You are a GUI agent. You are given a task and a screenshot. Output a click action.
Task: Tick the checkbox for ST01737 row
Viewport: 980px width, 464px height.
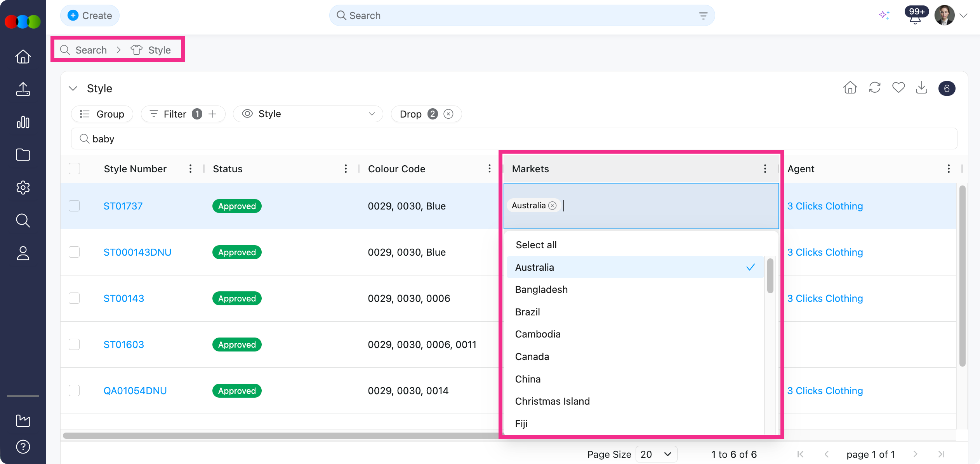click(x=74, y=206)
